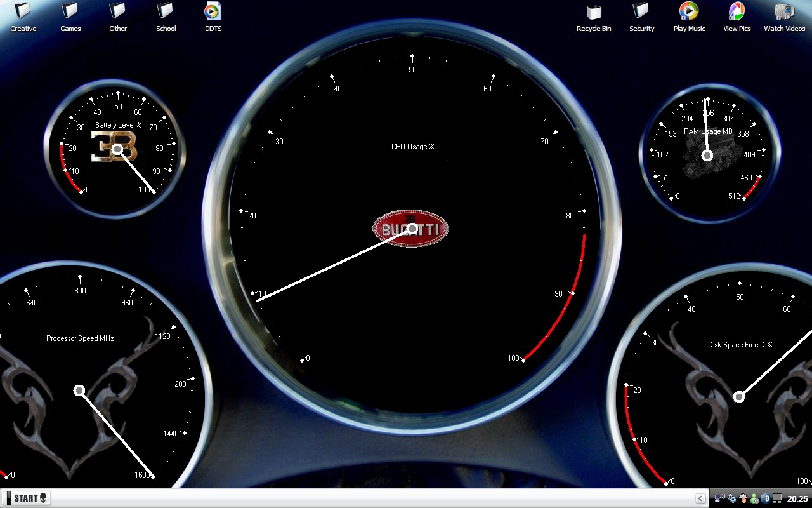Click the green messenger user tray icon
Viewport: 812px width, 508px height.
(754, 498)
